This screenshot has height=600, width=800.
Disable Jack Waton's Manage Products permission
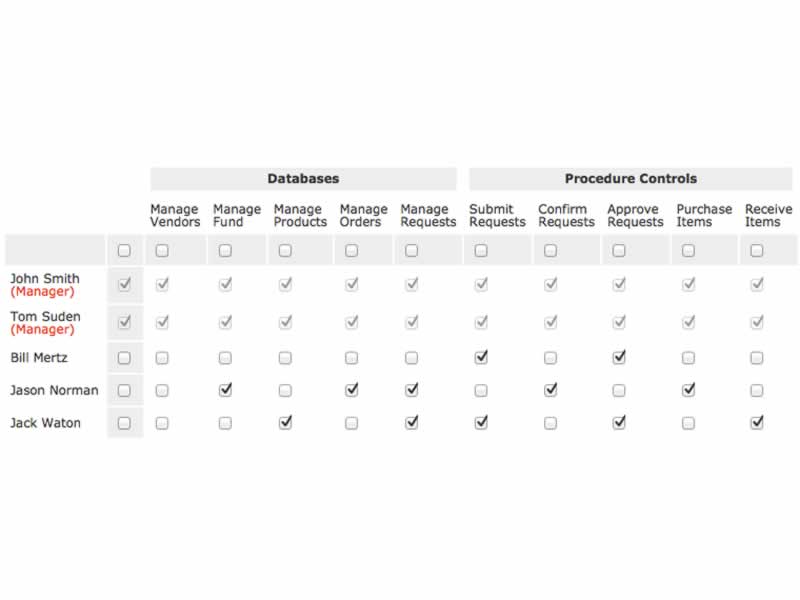click(x=285, y=423)
